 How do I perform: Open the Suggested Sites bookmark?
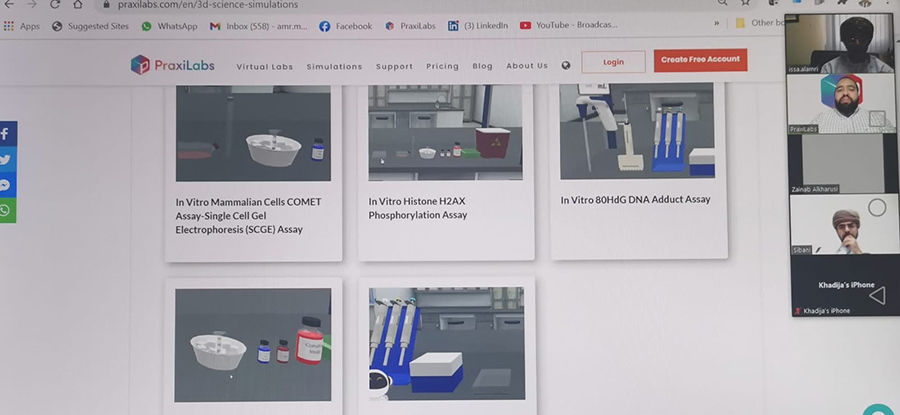click(90, 26)
